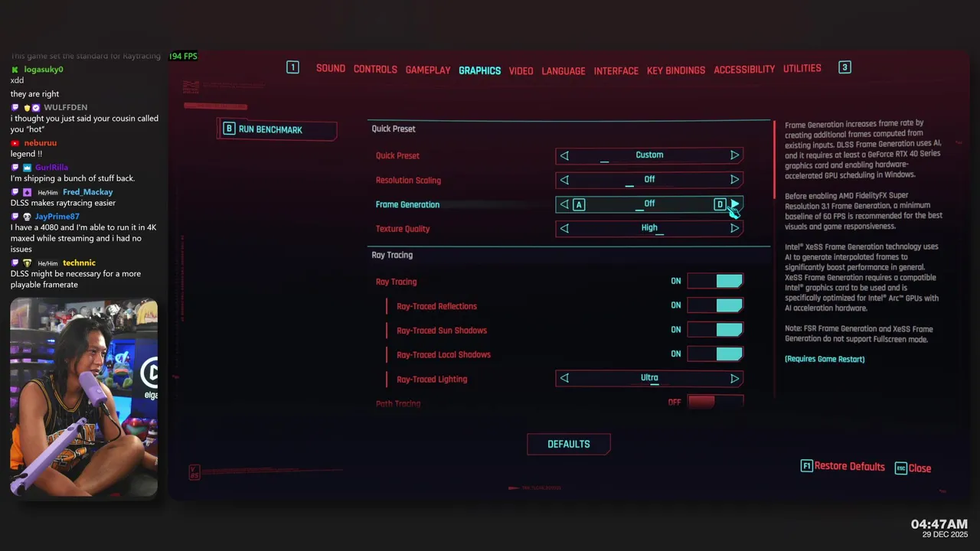This screenshot has width=980, height=551.
Task: Click Close in the settings menu
Action: (x=920, y=468)
